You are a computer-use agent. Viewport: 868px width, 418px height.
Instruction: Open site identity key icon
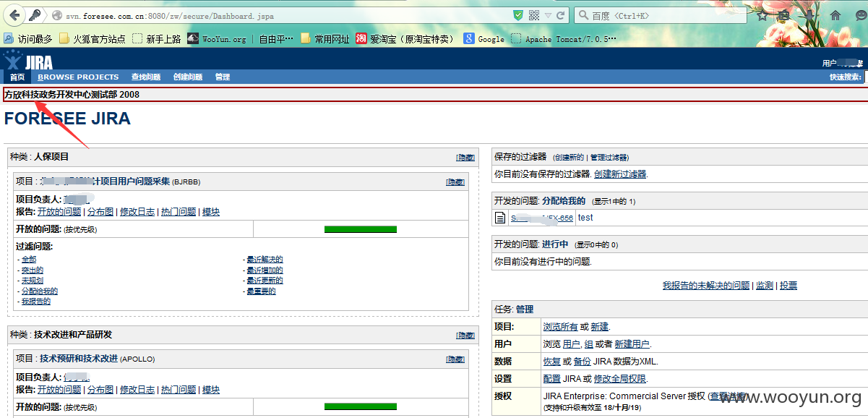(x=34, y=15)
